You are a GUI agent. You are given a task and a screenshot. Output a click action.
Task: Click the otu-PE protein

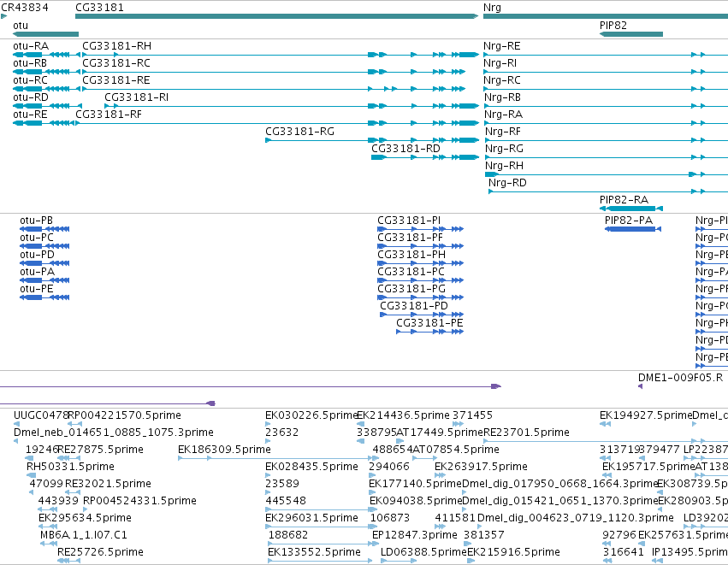pos(44,297)
